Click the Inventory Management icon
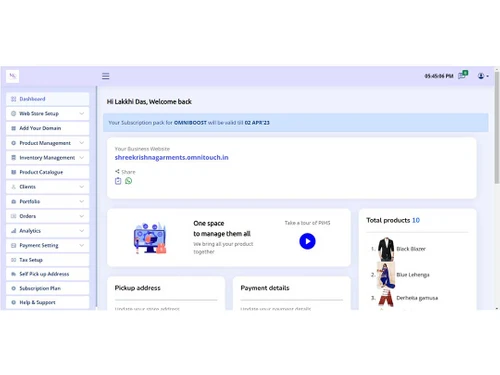 point(14,157)
